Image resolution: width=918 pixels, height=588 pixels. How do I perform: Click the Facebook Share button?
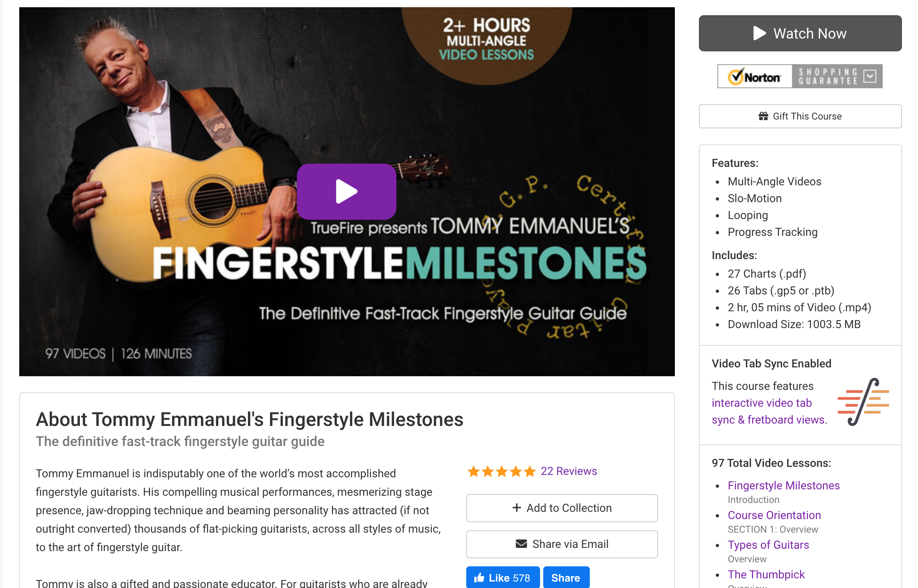pyautogui.click(x=566, y=578)
